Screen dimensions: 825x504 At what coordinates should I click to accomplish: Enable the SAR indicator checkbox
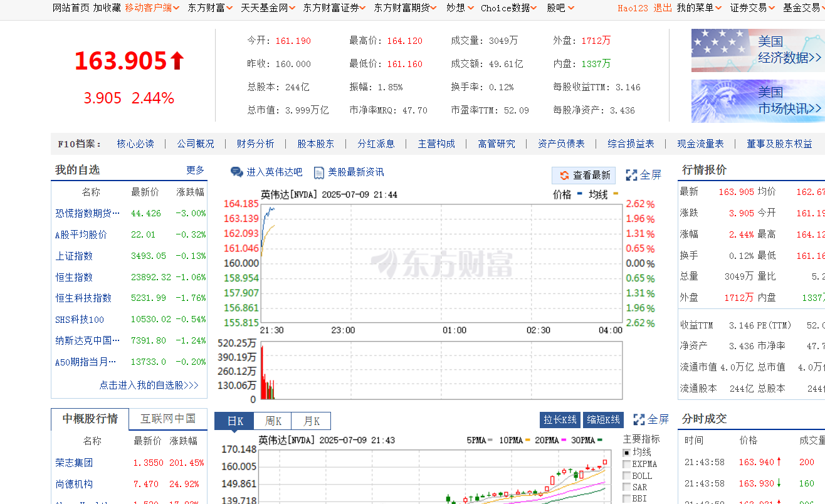[626, 487]
